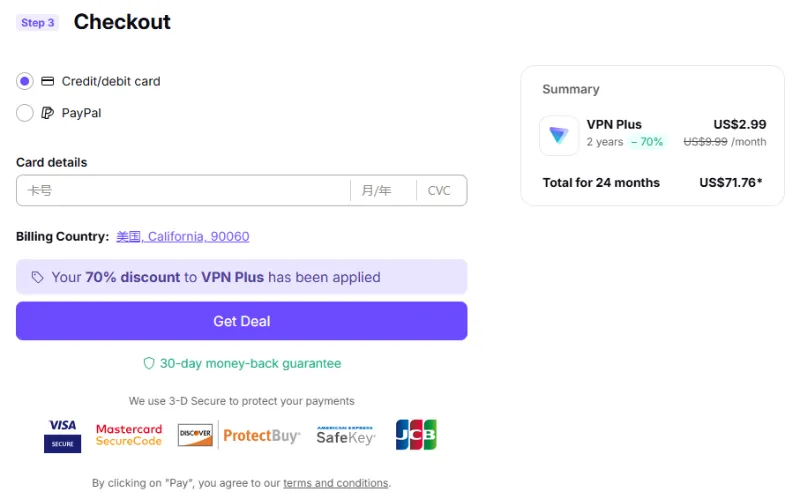Select the Credit/debit card radio button
This screenshot has height=499, width=800.
[25, 81]
